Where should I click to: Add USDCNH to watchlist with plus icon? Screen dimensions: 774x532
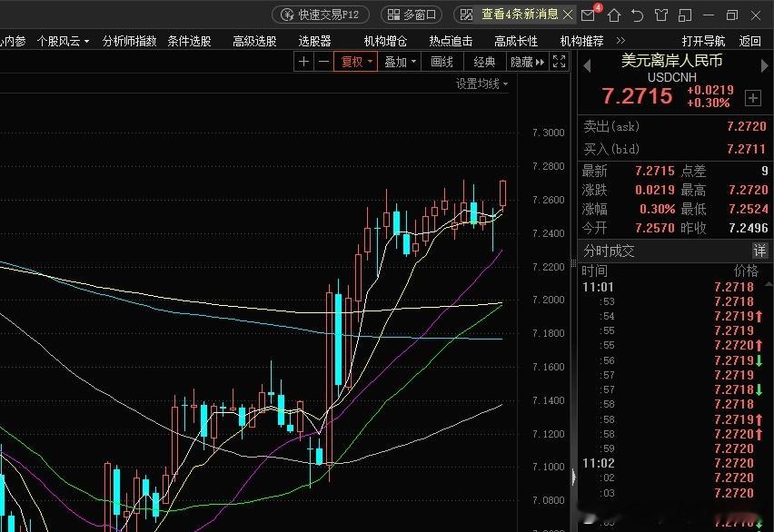pyautogui.click(x=753, y=98)
